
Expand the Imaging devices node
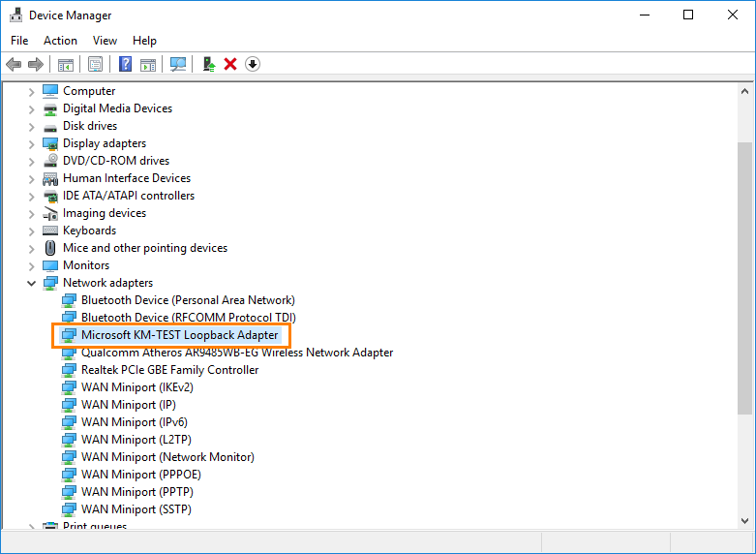coord(31,214)
